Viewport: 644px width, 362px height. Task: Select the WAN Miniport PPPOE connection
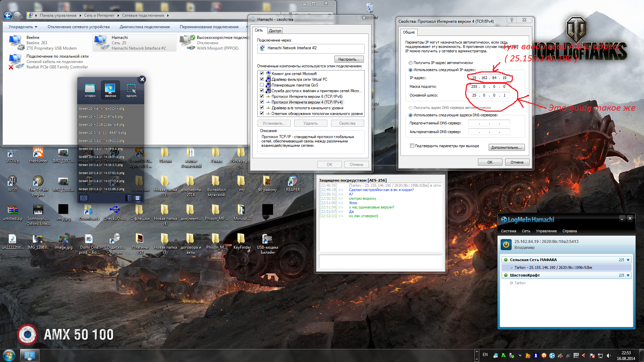coord(214,43)
